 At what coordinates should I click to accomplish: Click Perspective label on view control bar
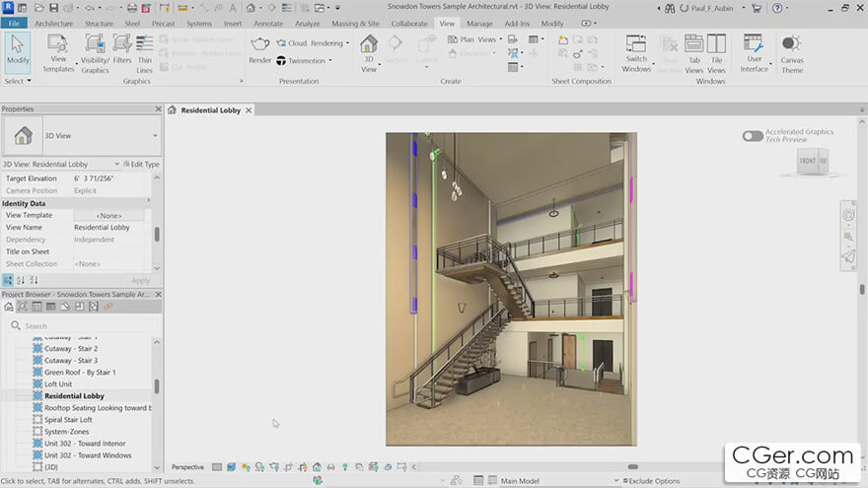187,467
